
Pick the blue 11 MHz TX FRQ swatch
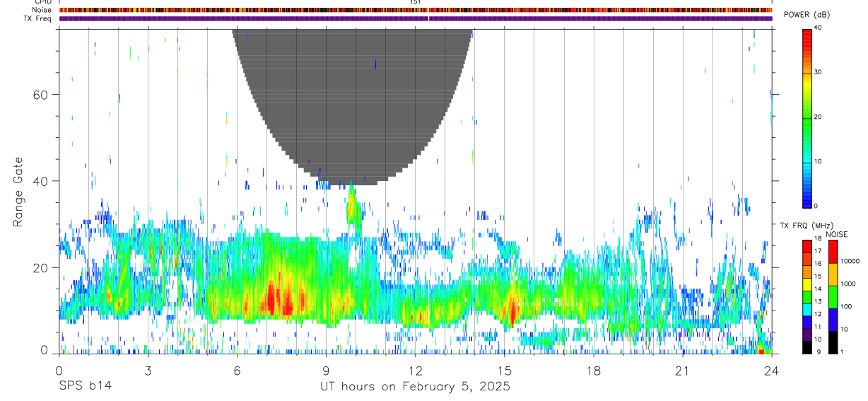(807, 323)
